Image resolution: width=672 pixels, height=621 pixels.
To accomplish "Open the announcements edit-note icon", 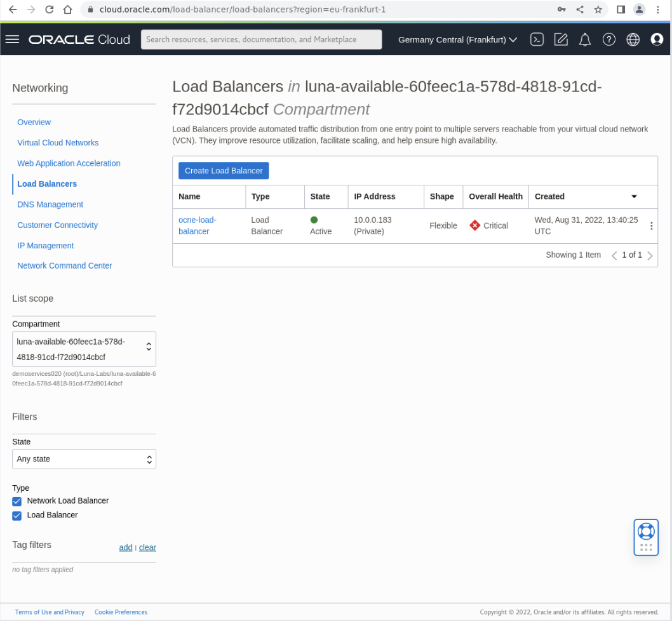I will (561, 39).
